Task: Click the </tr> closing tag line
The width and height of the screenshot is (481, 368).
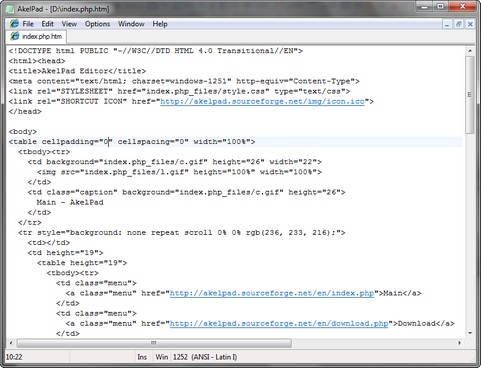Action: tap(30, 222)
